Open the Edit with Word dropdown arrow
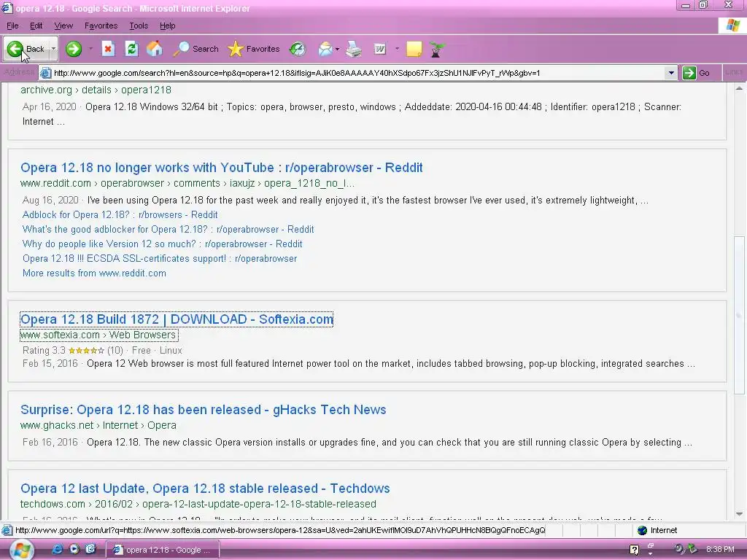Viewport: 747px width, 560px height. pyautogui.click(x=397, y=49)
